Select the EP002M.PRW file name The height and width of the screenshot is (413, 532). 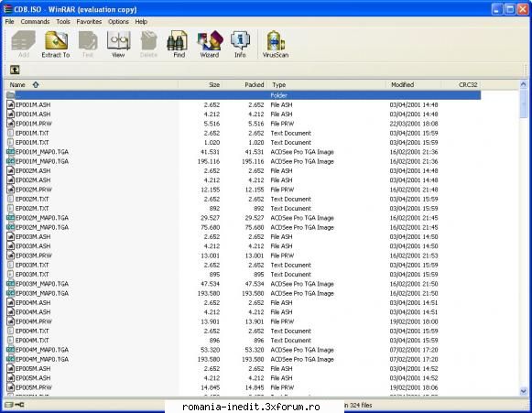[33, 190]
